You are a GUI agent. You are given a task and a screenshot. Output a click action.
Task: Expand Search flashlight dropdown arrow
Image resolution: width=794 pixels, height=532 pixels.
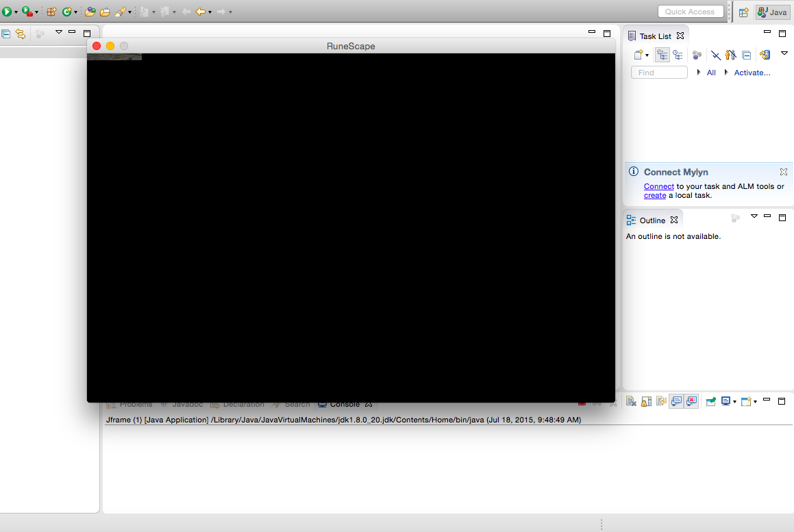click(129, 12)
